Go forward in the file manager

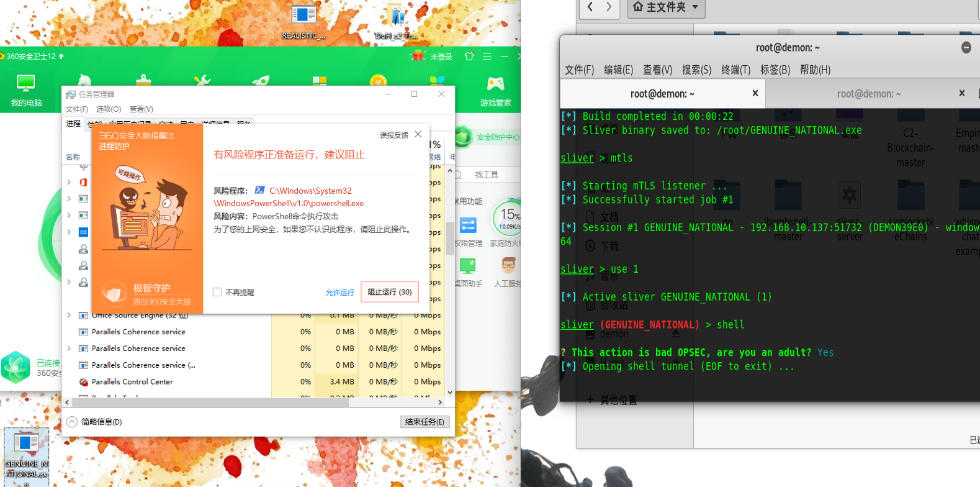point(609,7)
